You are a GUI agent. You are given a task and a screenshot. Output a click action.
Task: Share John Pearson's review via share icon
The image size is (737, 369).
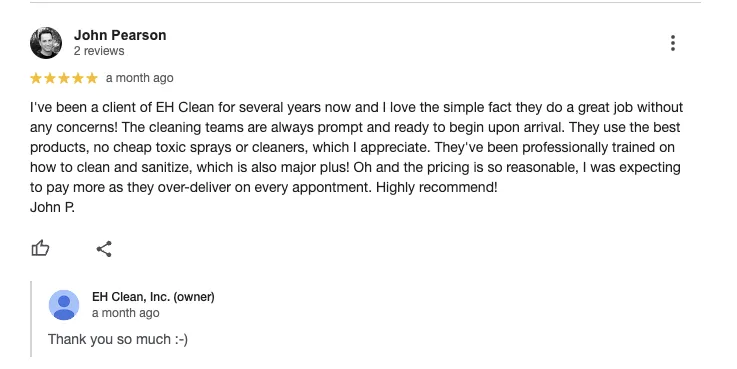coord(104,249)
